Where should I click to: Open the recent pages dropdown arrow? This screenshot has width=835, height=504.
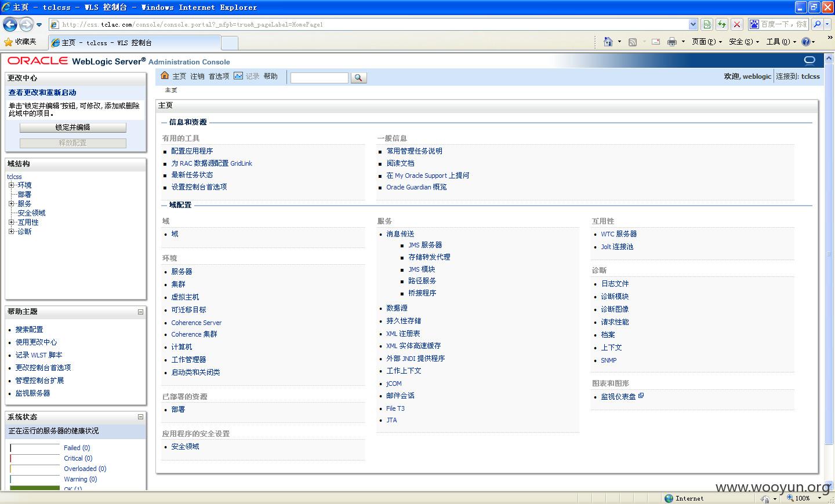(x=39, y=25)
